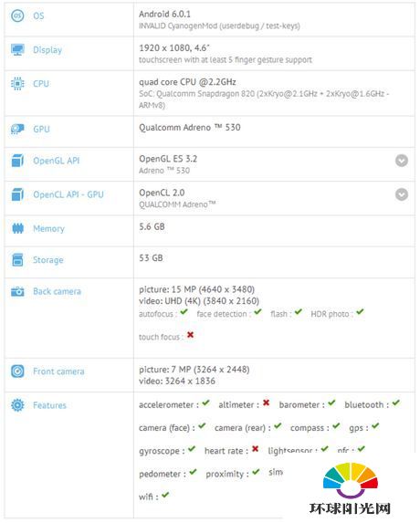The image size is (420, 523).
Task: Expand the OpenCL 2.0 details arrow
Action: 402,194
